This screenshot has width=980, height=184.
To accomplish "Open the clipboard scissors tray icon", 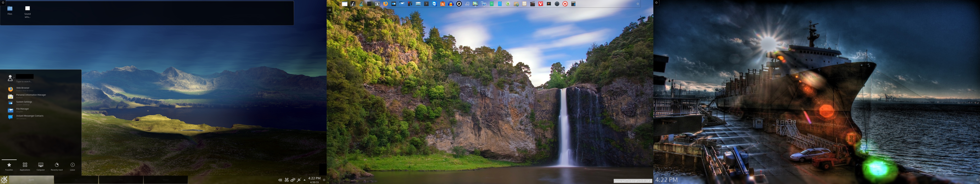I will pos(287,180).
